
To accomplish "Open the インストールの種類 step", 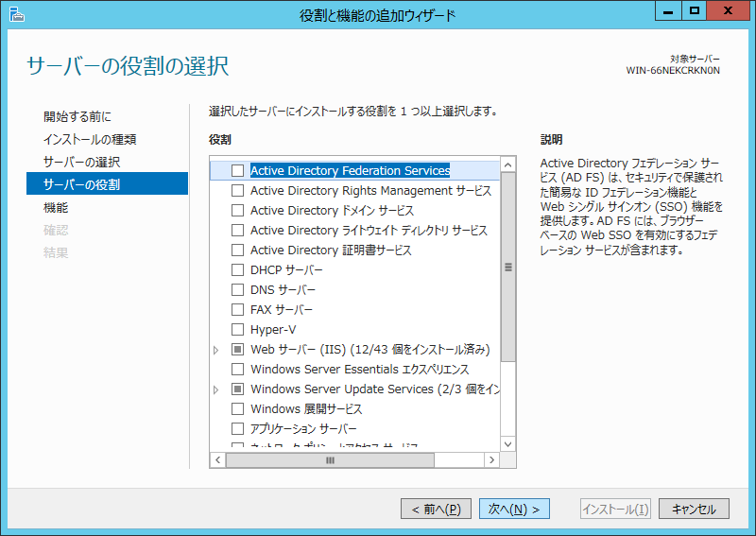I will (90, 140).
